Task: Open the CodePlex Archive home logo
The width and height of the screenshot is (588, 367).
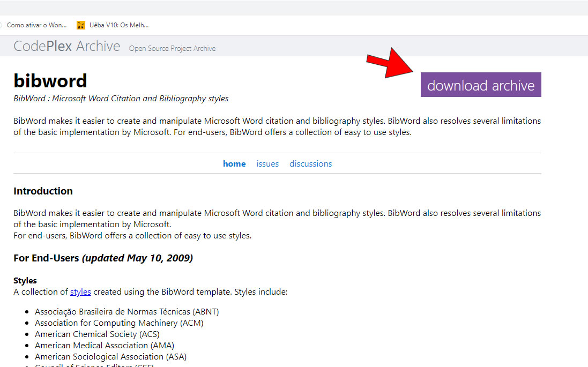Action: coord(67,46)
